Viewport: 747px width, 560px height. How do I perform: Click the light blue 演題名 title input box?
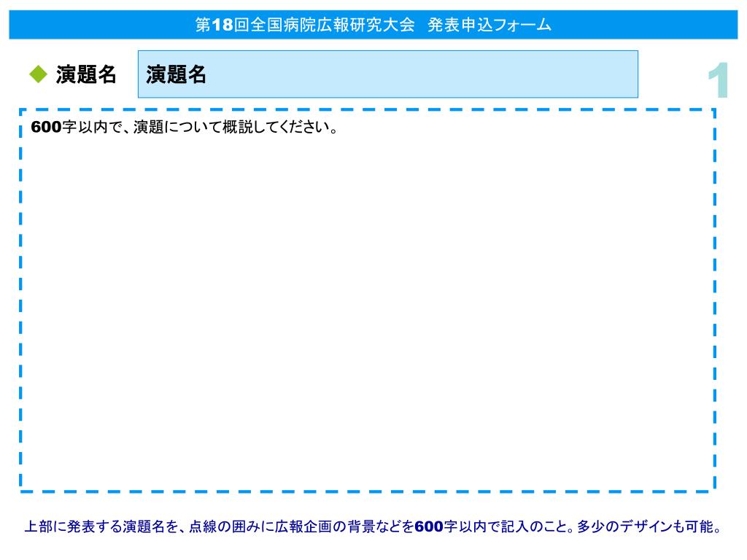(388, 74)
